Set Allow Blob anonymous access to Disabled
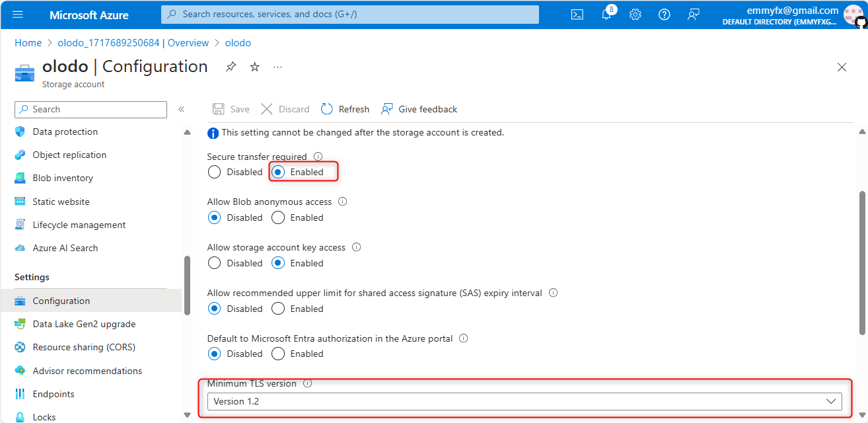Image resolution: width=868 pixels, height=423 pixels. [x=214, y=217]
